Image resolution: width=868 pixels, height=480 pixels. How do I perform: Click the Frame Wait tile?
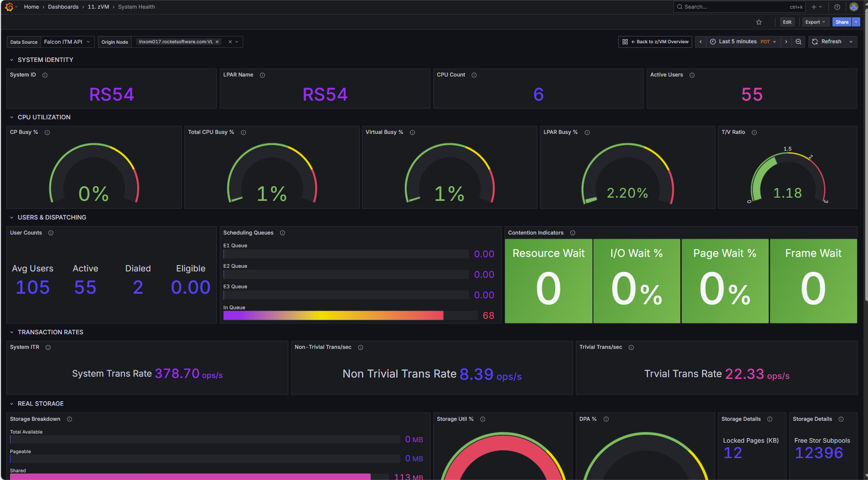[x=813, y=281]
